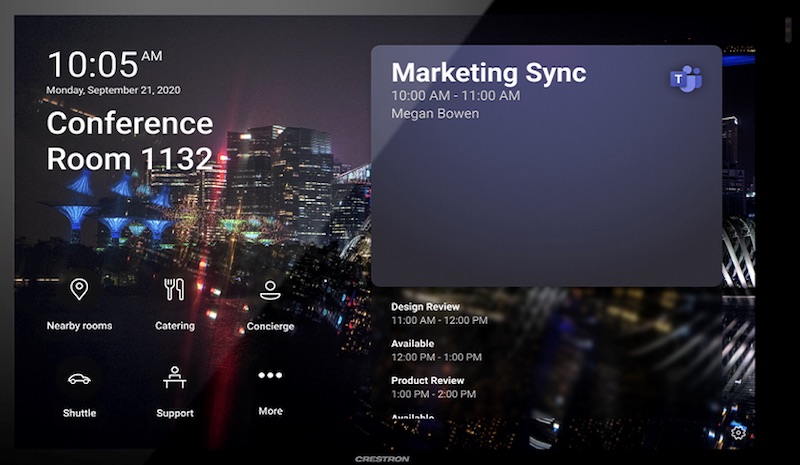Click the Marketing Sync meeting title
This screenshot has height=465, width=800.
[488, 73]
